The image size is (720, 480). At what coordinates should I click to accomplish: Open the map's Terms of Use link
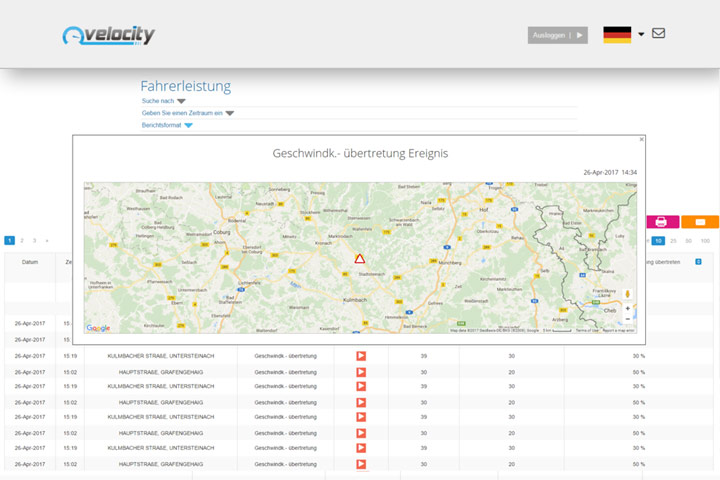(587, 330)
